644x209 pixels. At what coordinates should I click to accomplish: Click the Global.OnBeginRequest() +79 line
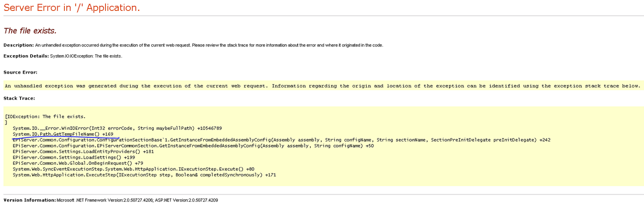[x=78, y=163]
